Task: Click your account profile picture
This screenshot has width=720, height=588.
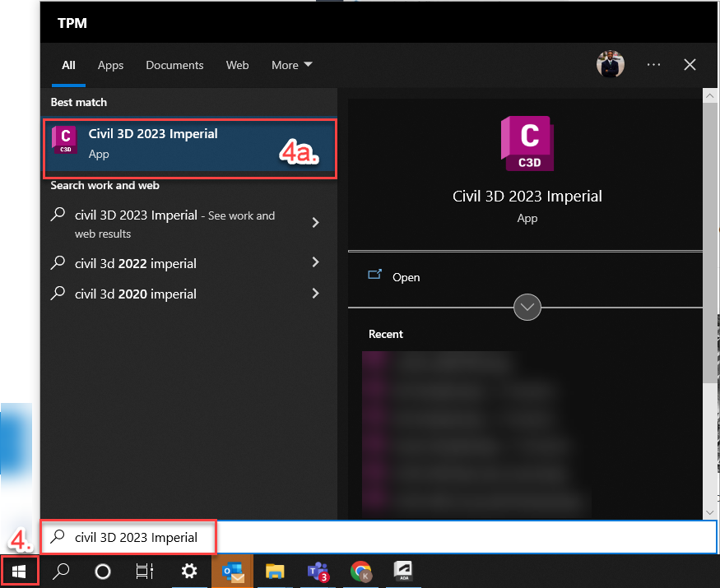Action: tap(610, 63)
